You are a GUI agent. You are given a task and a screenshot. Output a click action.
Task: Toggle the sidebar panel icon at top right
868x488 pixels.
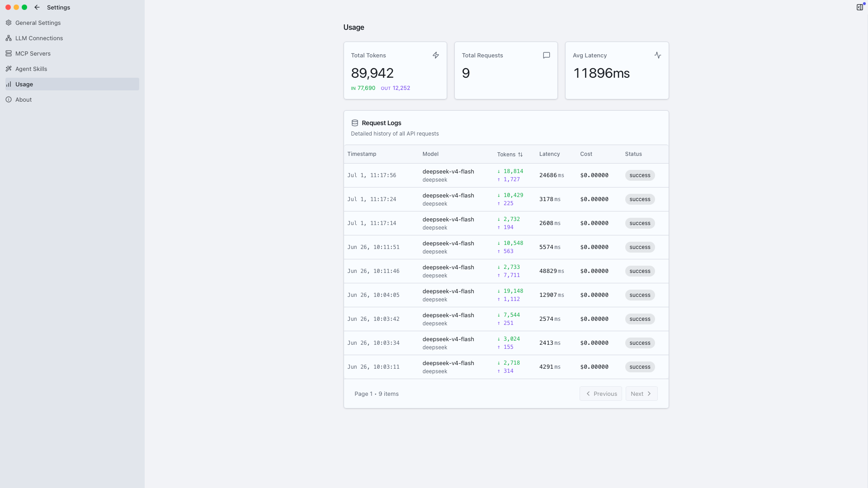(860, 7)
